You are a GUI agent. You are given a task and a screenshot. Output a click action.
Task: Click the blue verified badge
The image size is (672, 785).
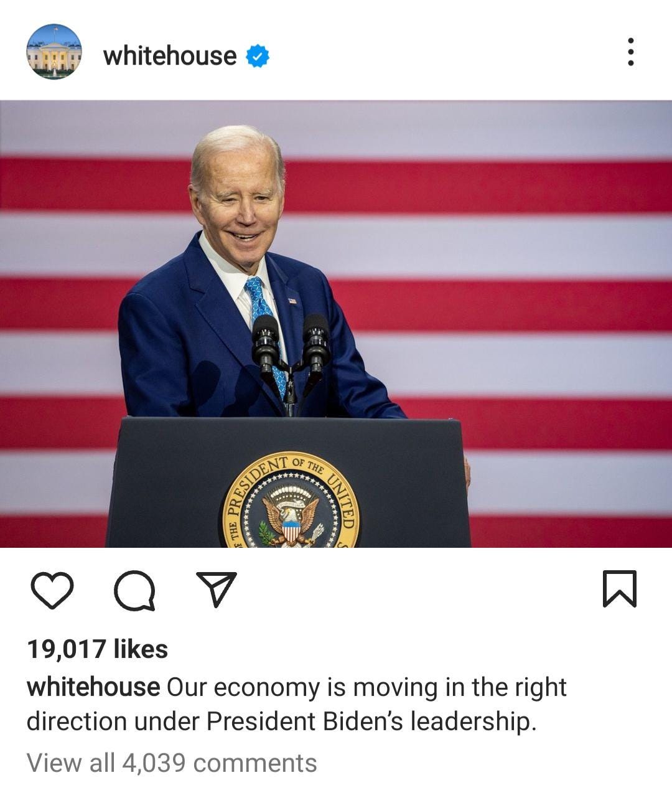point(257,56)
